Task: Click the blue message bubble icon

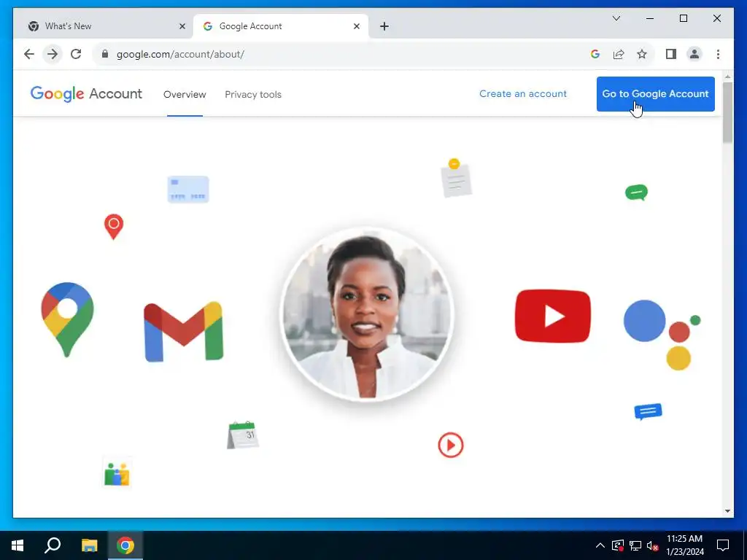Action: pos(648,411)
